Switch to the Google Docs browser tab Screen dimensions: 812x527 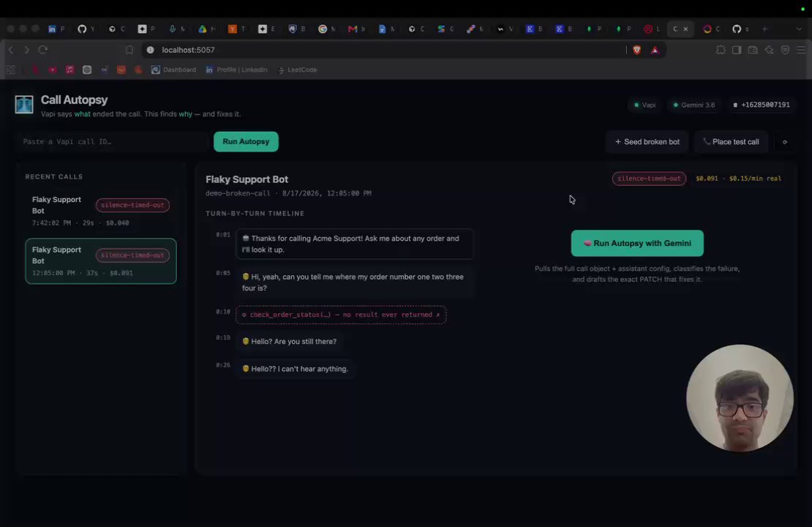tap(386, 29)
